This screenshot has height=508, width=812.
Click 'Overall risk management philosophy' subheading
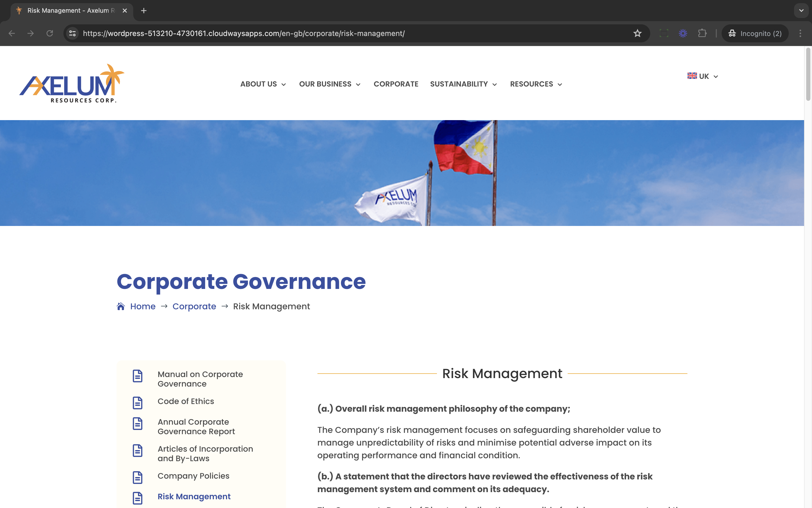pyautogui.click(x=444, y=409)
